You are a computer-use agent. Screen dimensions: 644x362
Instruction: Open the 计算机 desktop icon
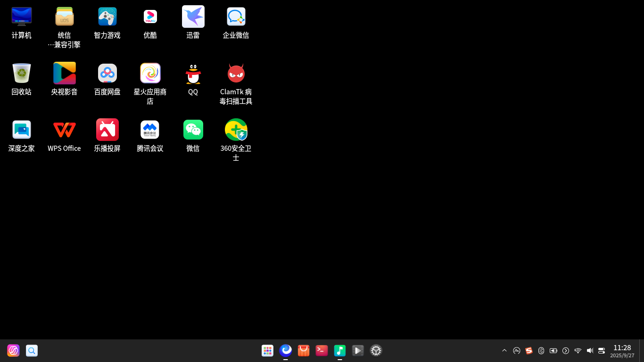tap(22, 16)
